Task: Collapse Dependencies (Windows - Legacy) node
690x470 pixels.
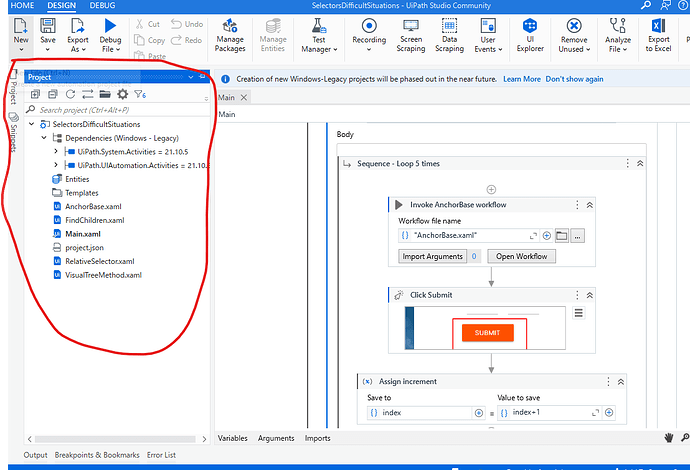Action: click(44, 138)
